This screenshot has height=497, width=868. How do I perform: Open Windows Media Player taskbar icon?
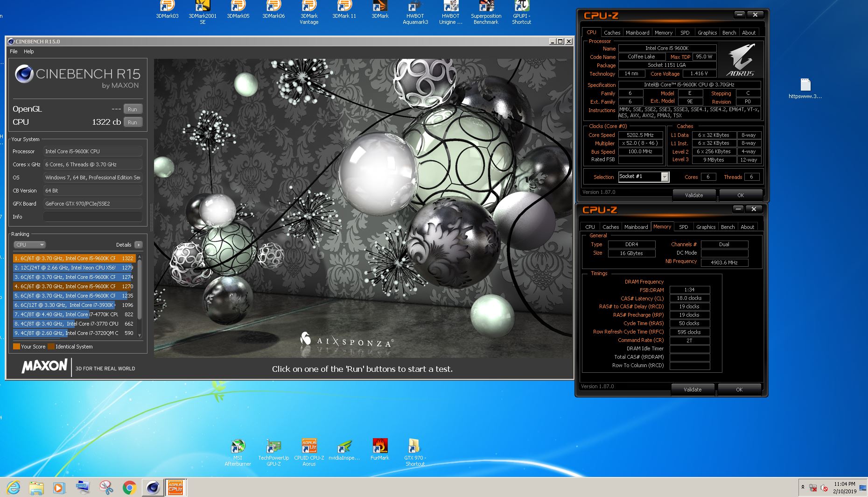[59, 488]
